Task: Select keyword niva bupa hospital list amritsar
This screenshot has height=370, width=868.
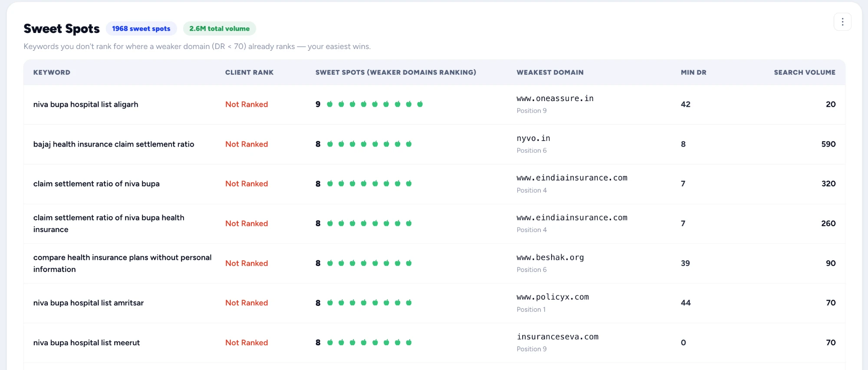Action: [89, 303]
